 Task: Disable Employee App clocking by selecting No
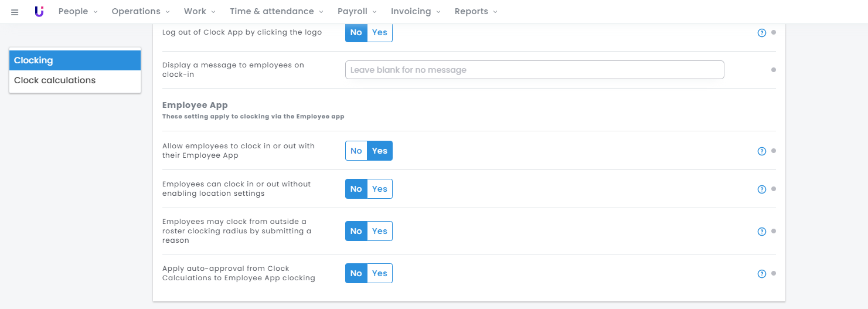point(356,151)
